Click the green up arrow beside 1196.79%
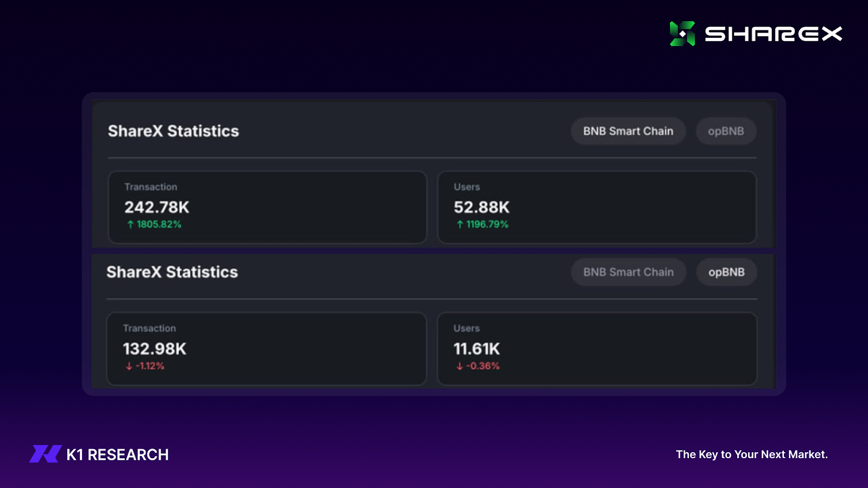Viewport: 868px width, 488px height. pyautogui.click(x=460, y=224)
